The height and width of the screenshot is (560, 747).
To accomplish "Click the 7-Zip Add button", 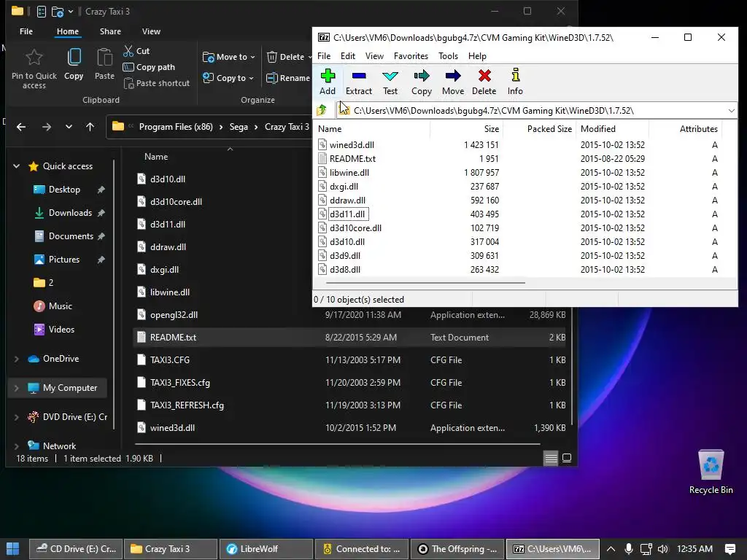I will (x=328, y=82).
